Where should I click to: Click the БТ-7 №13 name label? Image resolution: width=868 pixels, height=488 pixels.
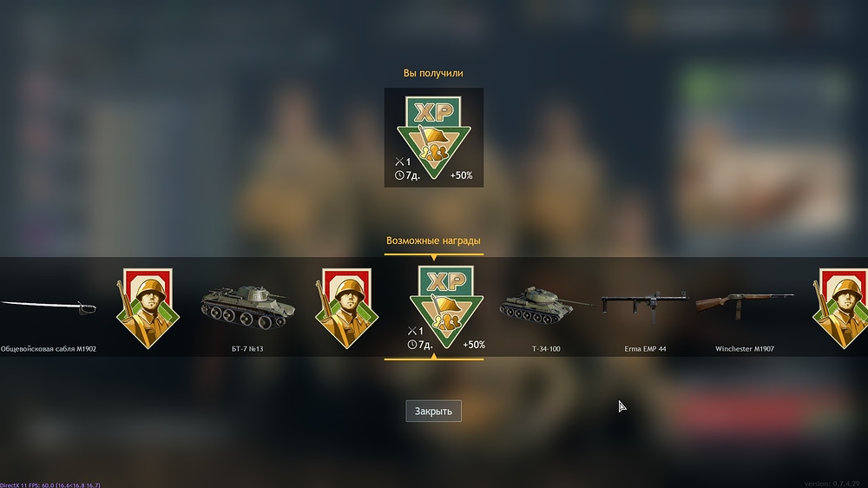click(247, 349)
